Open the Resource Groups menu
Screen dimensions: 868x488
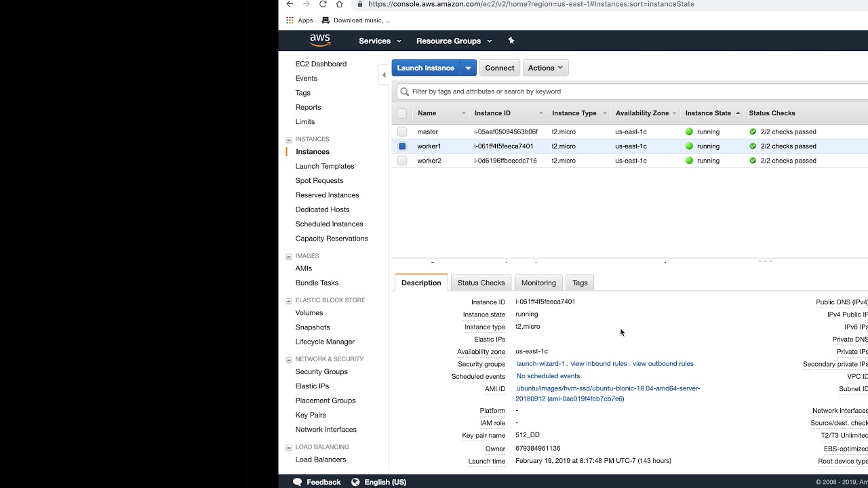pyautogui.click(x=454, y=41)
